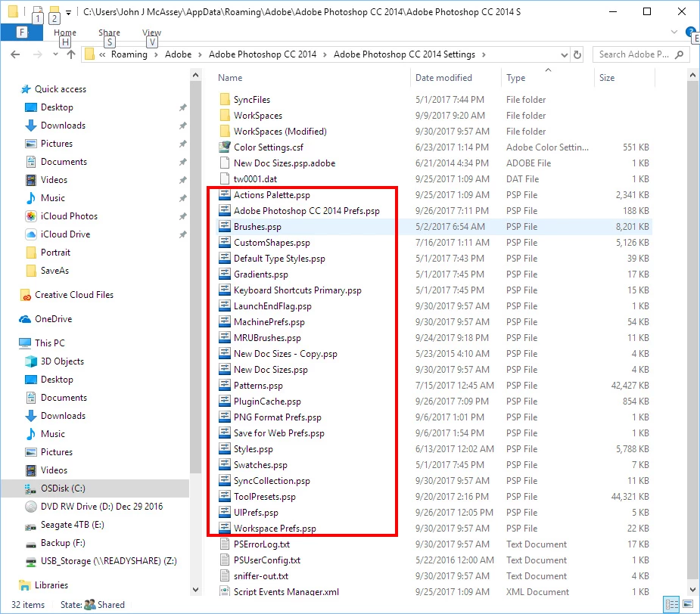Select 3D Objects under This PC
The image size is (700, 614).
click(62, 361)
